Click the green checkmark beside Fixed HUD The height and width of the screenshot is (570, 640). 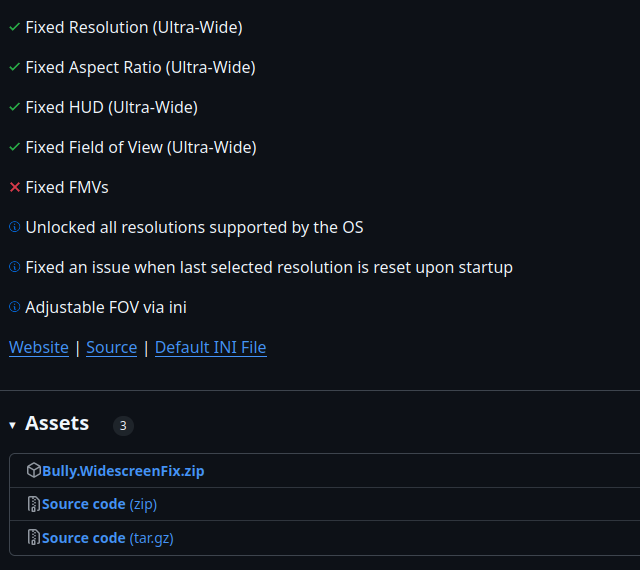15,107
